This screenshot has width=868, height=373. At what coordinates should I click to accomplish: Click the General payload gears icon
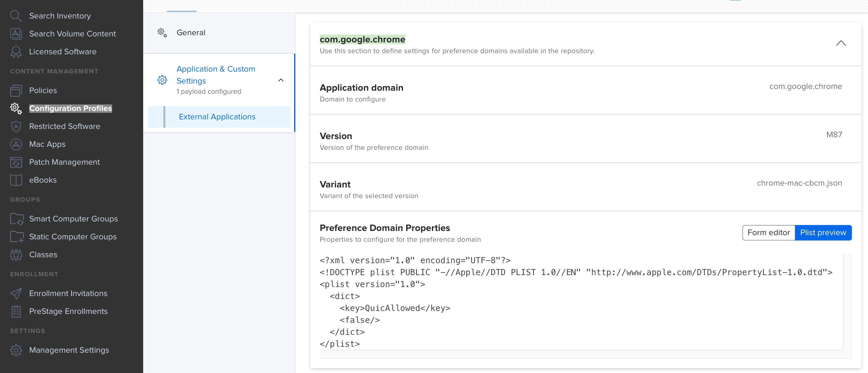(x=162, y=33)
